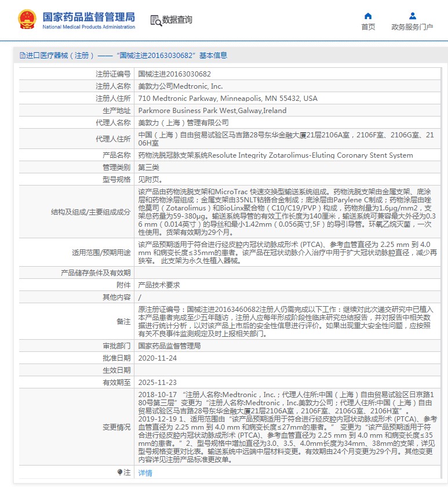
Task: Click the 变更情况 row label
Action: (116, 427)
